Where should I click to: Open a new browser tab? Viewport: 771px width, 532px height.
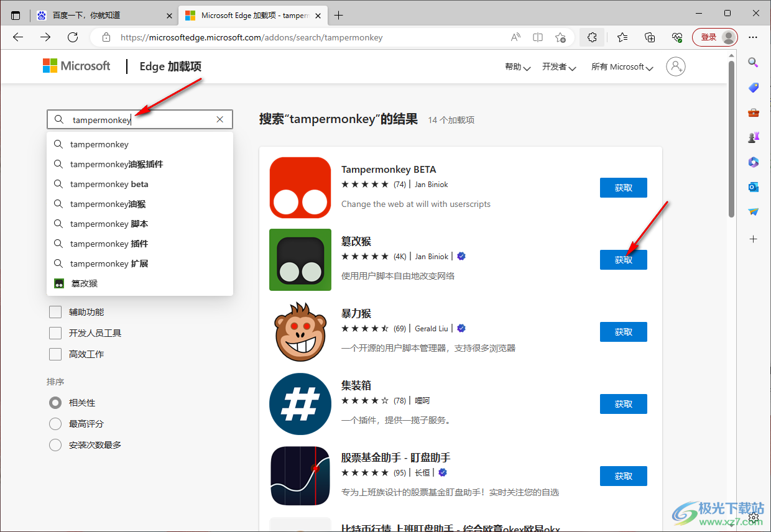pos(338,15)
